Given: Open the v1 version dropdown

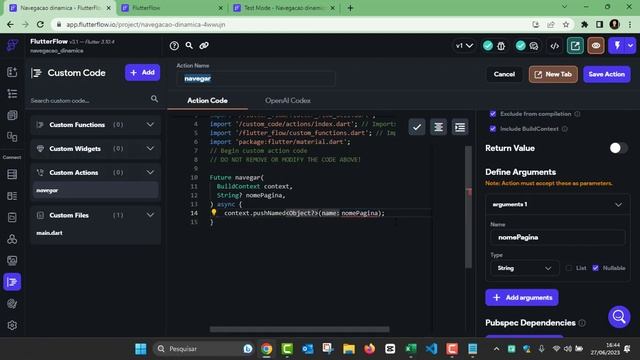Looking at the screenshot, I should (x=464, y=46).
